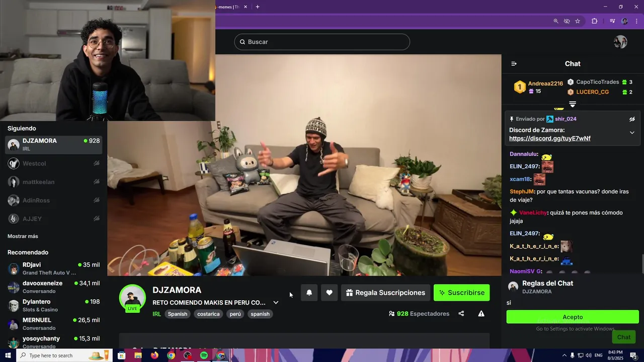Open the Windows Start menu
Image resolution: width=644 pixels, height=362 pixels.
coord(9,355)
